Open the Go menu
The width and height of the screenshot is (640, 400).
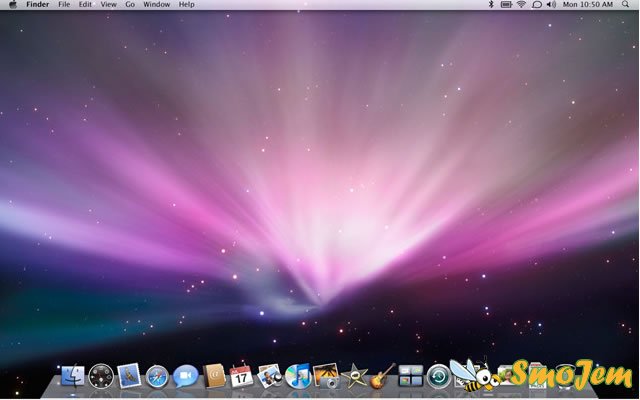(130, 4)
